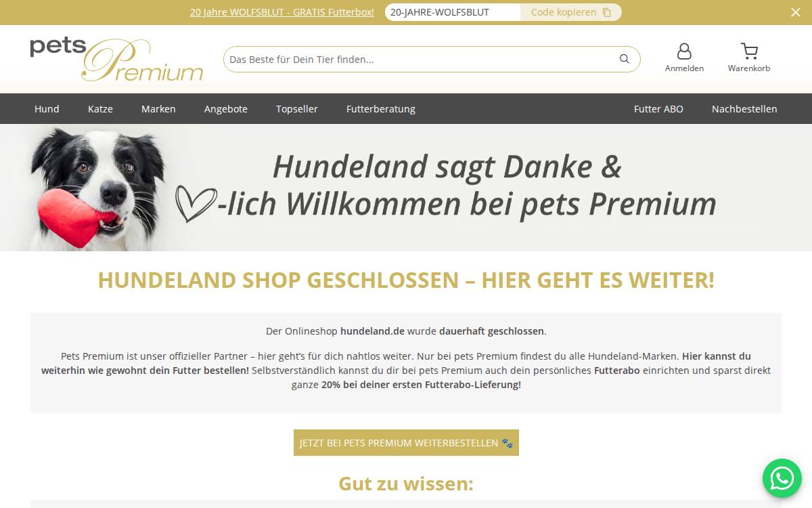This screenshot has height=508, width=812.
Task: Click the 'Gut zu wissen:' heading
Action: pos(406,484)
